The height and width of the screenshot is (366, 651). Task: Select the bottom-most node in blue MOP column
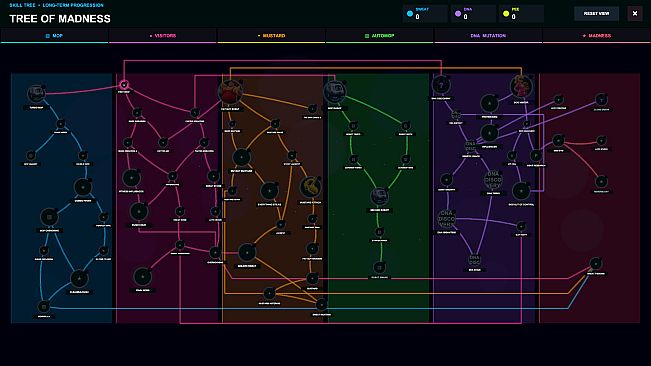(44, 307)
